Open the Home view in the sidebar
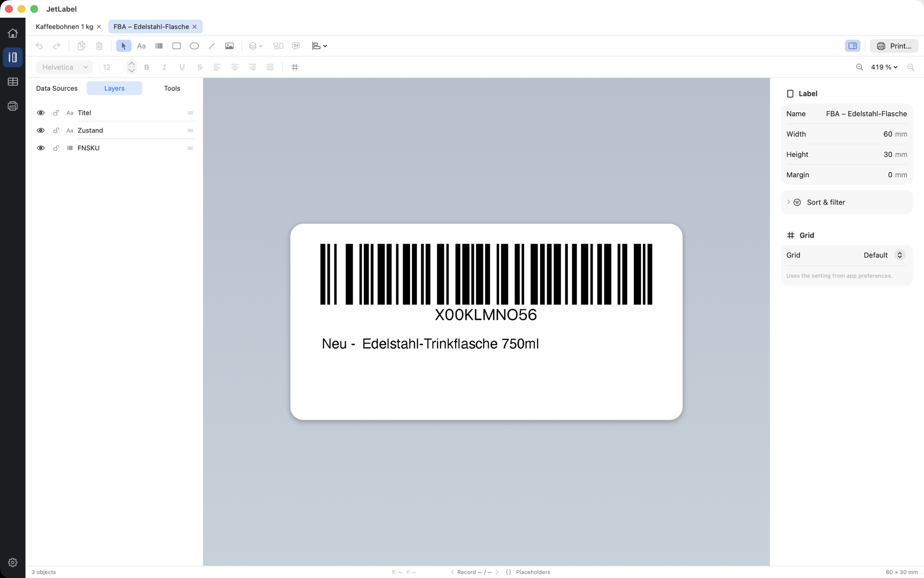924x578 pixels. tap(13, 33)
